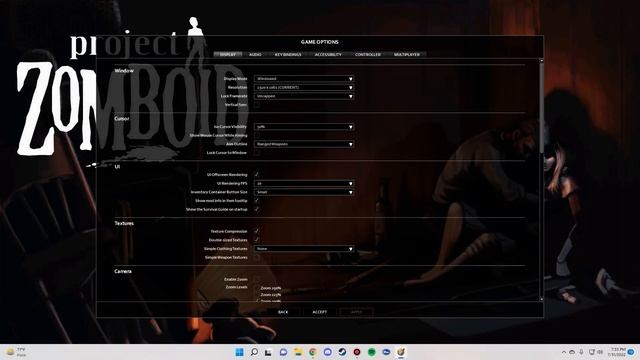Open taskbar Search magnifier
640x360 pixels.
coord(254,352)
